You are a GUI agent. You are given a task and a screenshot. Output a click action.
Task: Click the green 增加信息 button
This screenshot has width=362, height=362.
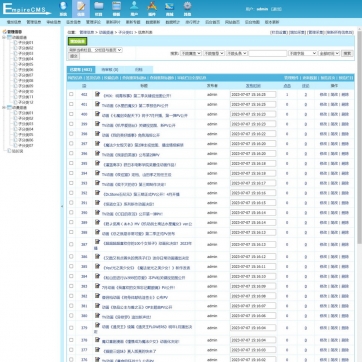click(78, 42)
